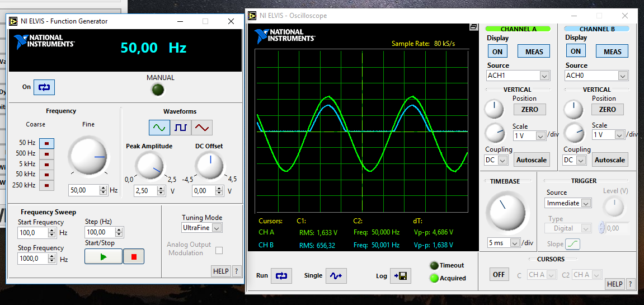Toggle Channel A display ON
The height and width of the screenshot is (305, 644).
497,51
